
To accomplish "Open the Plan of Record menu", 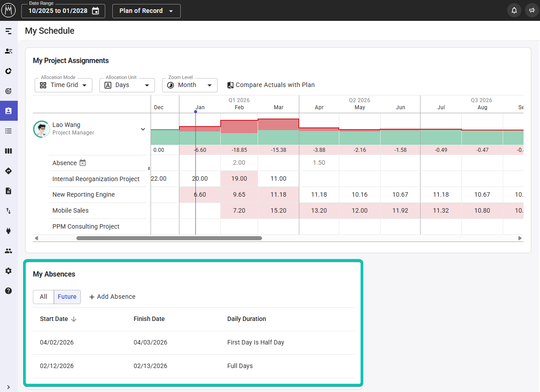I will [146, 11].
